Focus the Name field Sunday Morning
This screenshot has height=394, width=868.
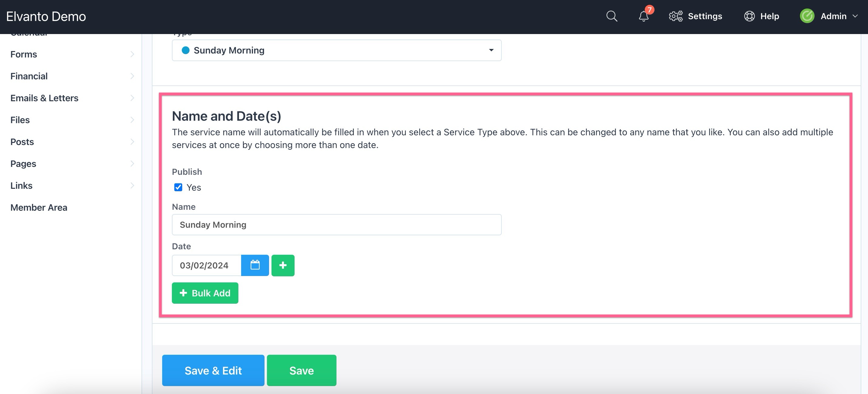click(x=337, y=225)
